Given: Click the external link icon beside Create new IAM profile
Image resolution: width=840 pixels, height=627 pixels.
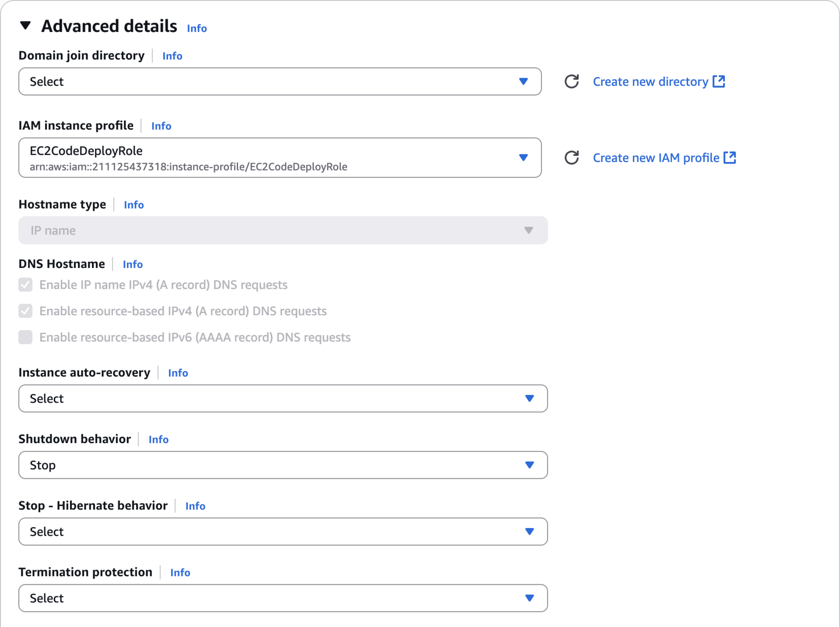Looking at the screenshot, I should (x=730, y=157).
